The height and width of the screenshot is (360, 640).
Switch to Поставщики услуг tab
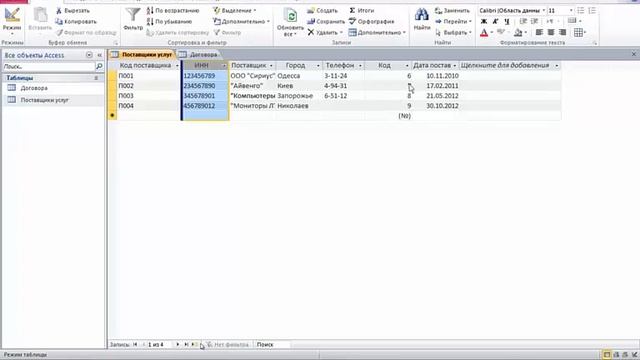point(142,54)
